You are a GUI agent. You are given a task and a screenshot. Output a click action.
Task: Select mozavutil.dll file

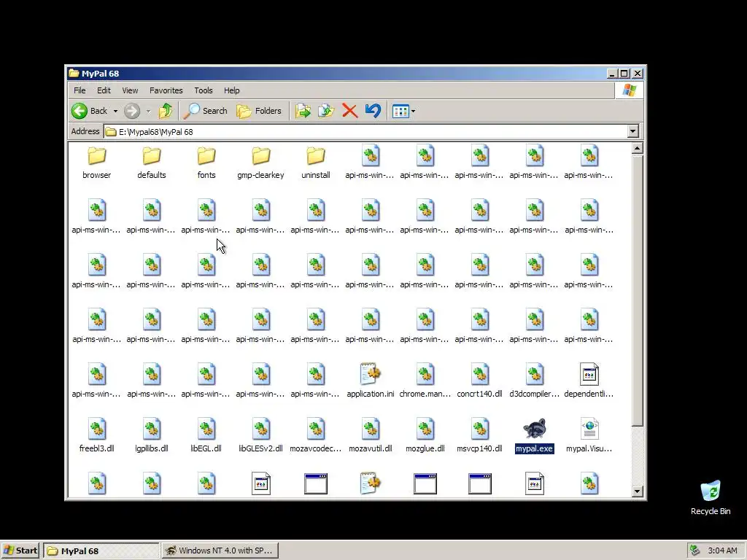[370, 436]
